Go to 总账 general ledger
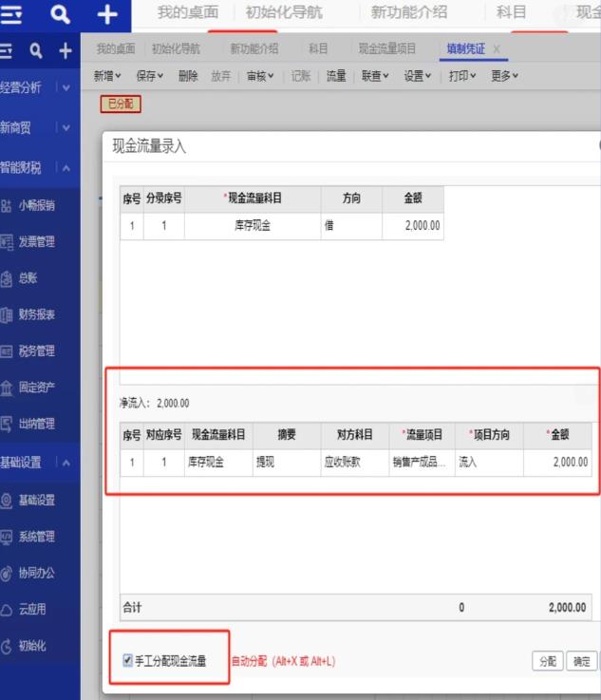Viewport: 601px width, 700px height. tap(28, 278)
